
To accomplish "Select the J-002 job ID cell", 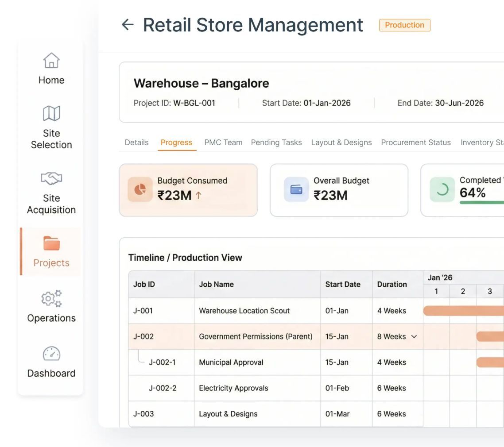I will click(x=161, y=336).
